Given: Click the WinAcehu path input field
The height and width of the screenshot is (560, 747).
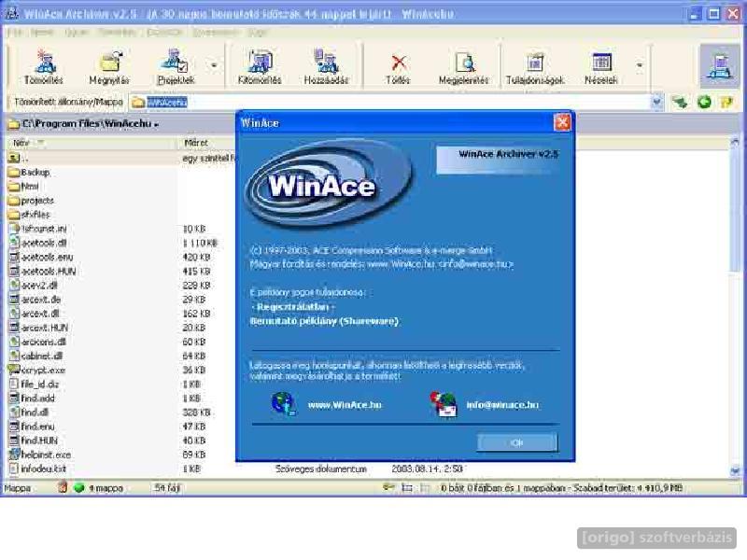Looking at the screenshot, I should [x=390, y=102].
